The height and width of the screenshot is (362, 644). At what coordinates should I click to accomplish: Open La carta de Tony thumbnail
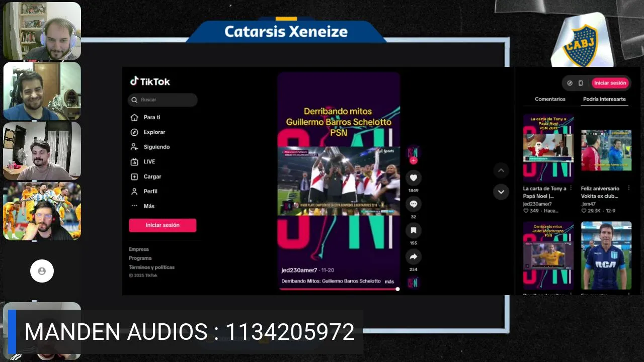(548, 148)
